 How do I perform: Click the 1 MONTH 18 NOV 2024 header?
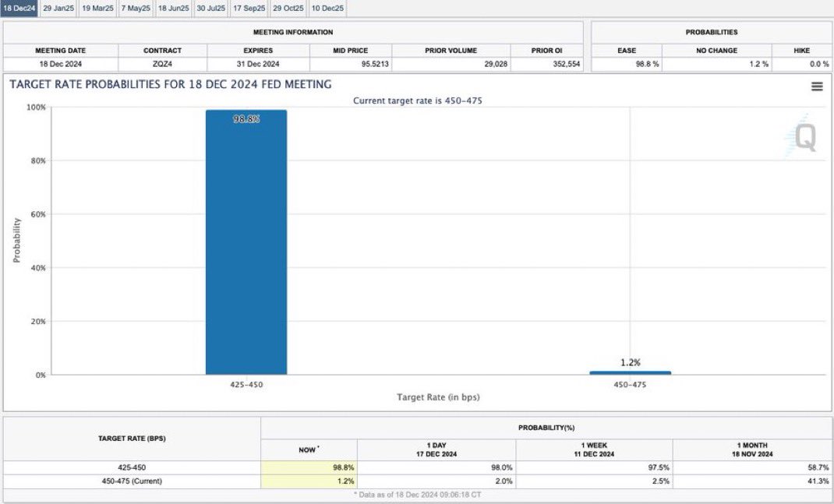(x=753, y=449)
